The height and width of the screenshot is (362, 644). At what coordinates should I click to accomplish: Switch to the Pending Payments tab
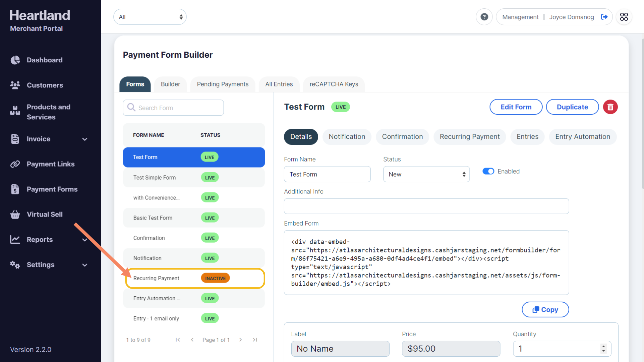[223, 84]
